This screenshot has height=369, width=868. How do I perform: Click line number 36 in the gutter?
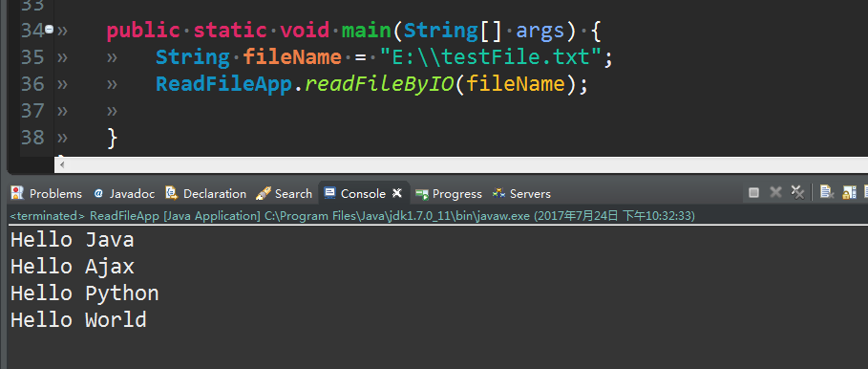coord(32,84)
